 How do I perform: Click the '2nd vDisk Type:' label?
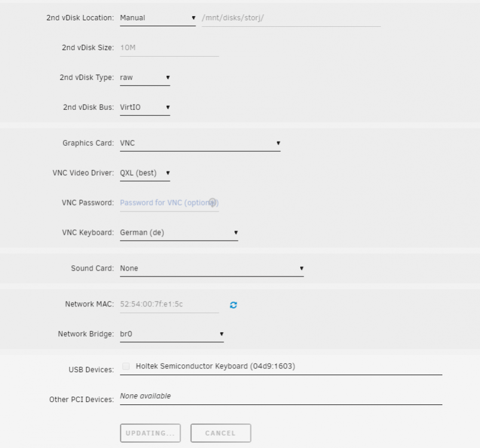tap(87, 78)
